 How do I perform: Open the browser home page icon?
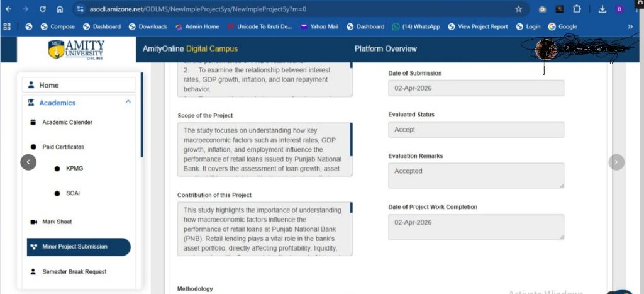pos(60,9)
